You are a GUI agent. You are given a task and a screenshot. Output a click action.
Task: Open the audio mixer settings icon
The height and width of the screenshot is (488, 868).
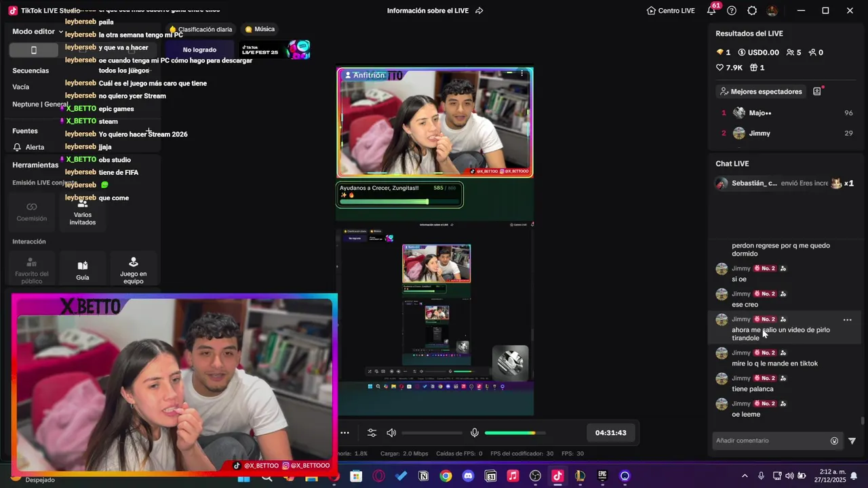pos(372,432)
